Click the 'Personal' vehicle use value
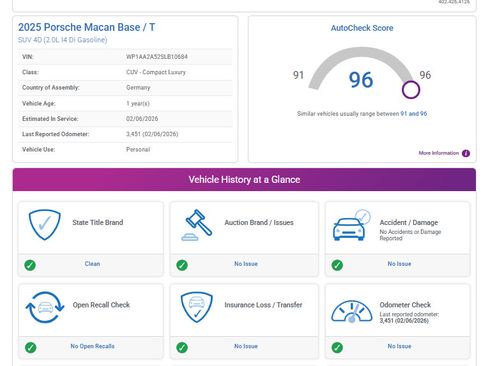Screen dimensions: 488x366 138,149
